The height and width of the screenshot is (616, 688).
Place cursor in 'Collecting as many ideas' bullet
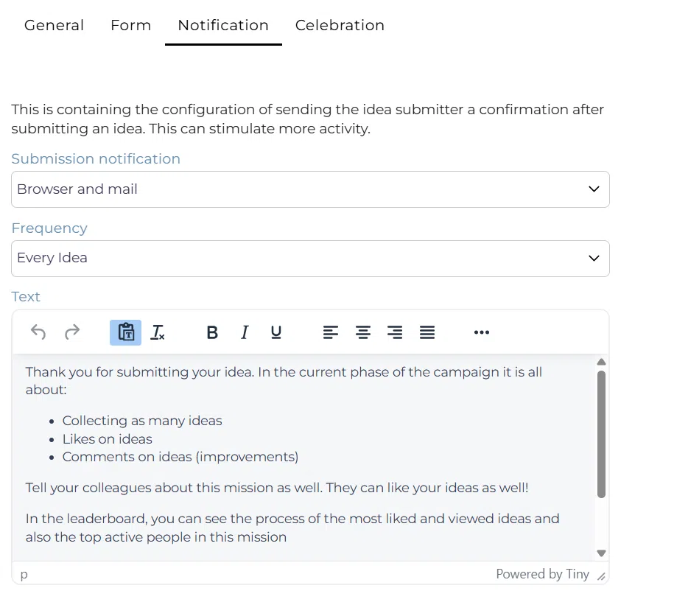click(142, 421)
